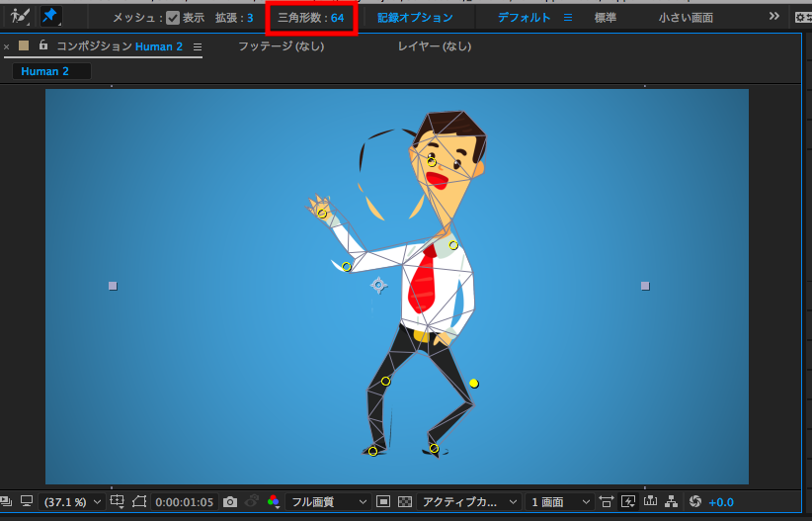Screen dimensions: 812x521
Task: Close the コンポジション Human 2 panel
Action: [x=7, y=47]
